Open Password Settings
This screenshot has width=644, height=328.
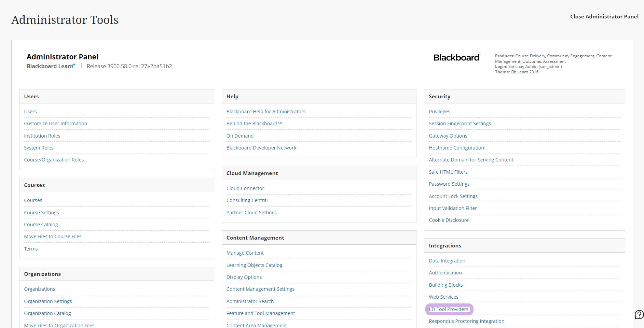point(449,184)
